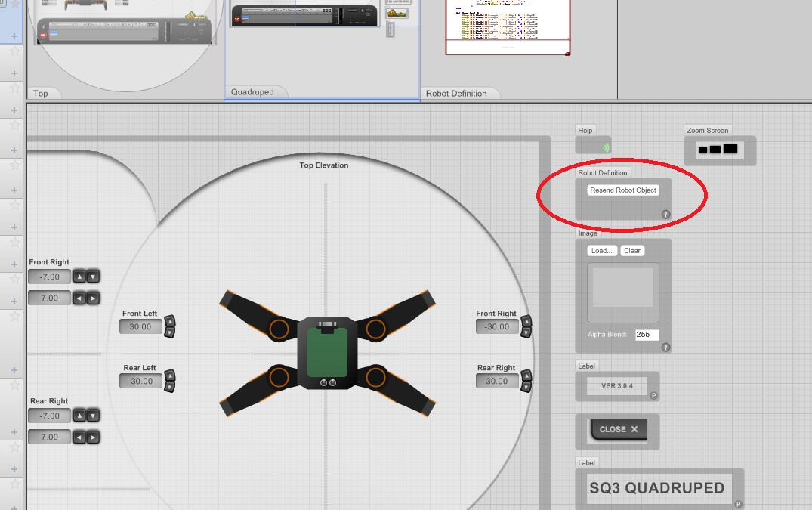Select the Front Right -30.00 value field
The height and width of the screenshot is (510, 812).
click(497, 326)
